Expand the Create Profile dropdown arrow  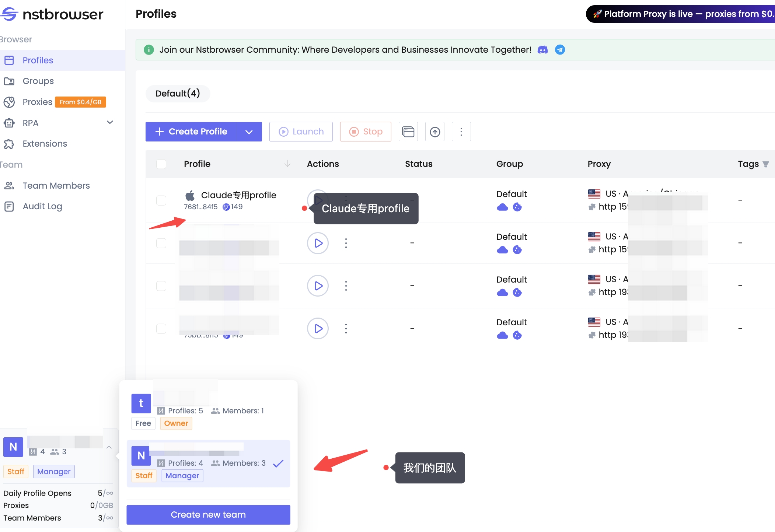point(249,132)
